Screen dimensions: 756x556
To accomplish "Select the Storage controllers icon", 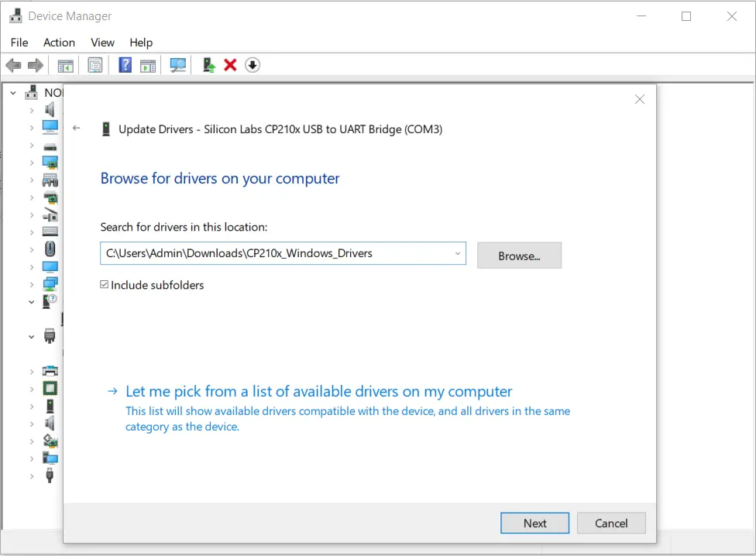I will (x=50, y=441).
